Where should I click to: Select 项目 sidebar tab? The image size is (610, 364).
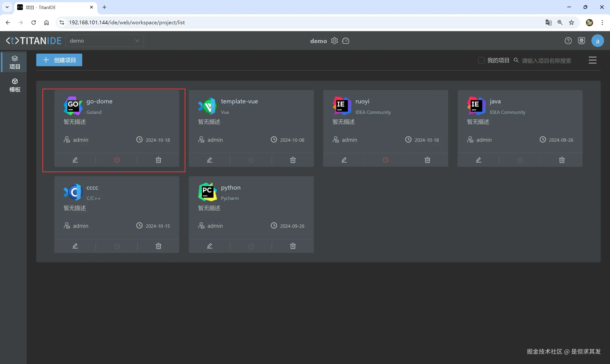15,62
